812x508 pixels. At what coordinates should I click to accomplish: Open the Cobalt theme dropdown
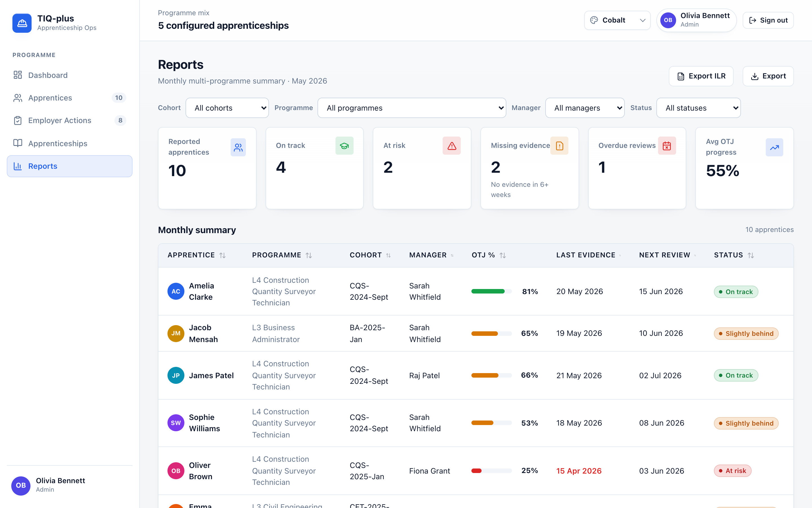point(617,20)
